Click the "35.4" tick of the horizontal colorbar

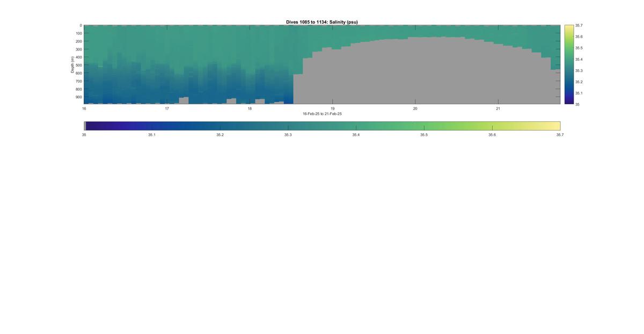click(x=356, y=135)
